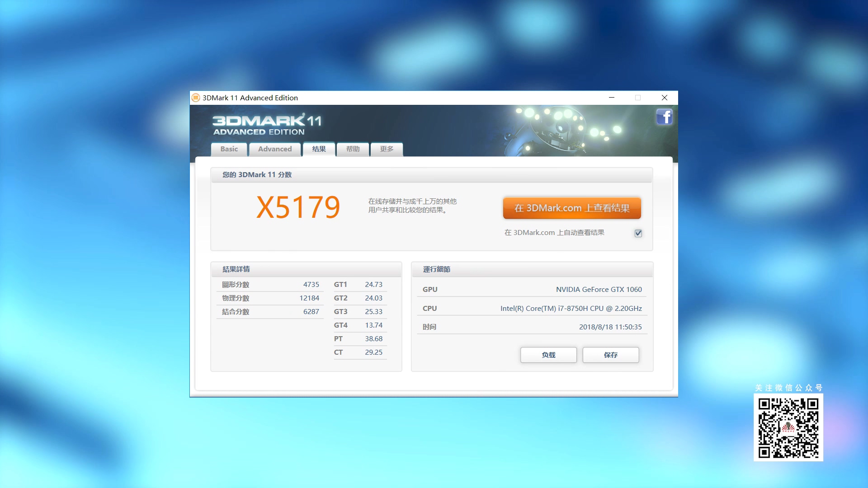Click the WeChat QR code image

(788, 427)
